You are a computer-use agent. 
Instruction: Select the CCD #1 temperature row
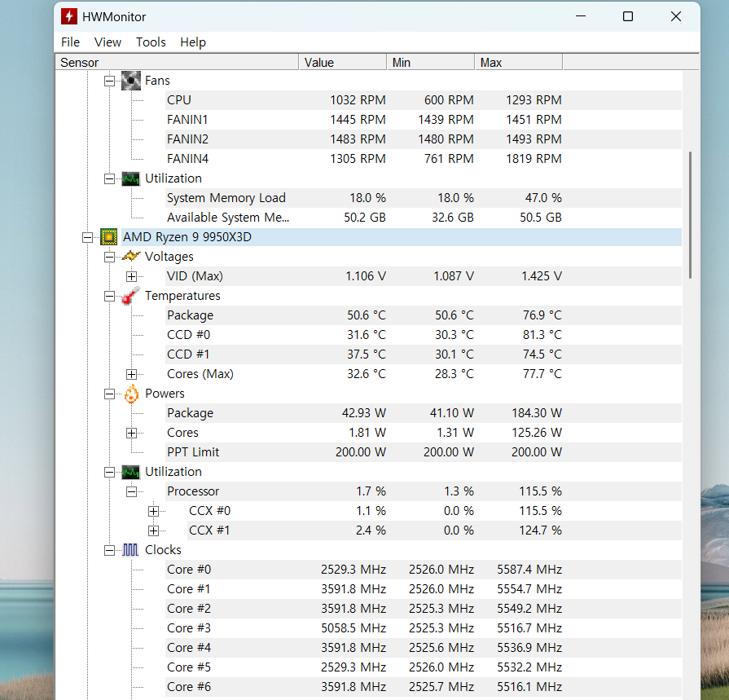point(424,354)
